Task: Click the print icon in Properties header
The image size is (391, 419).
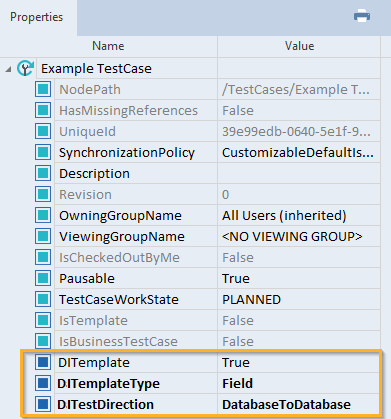Action: [x=362, y=16]
